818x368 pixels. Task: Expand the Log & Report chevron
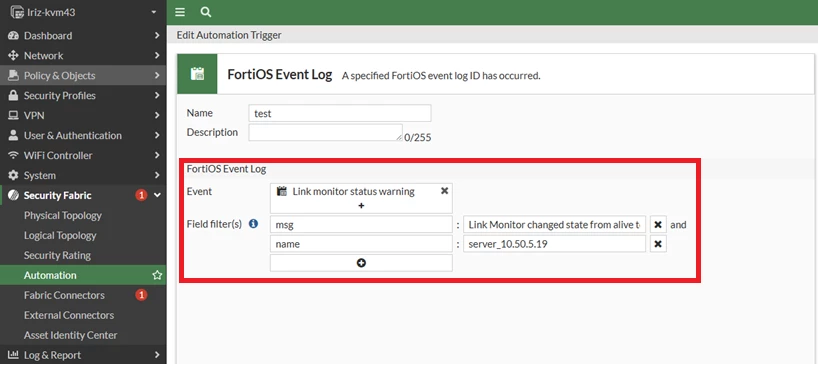(157, 355)
